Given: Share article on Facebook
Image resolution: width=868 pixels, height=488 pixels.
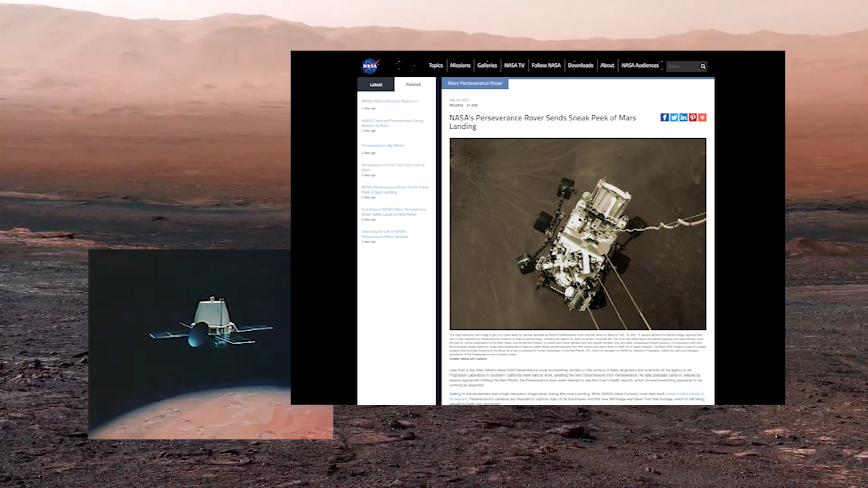Looking at the screenshot, I should (665, 117).
